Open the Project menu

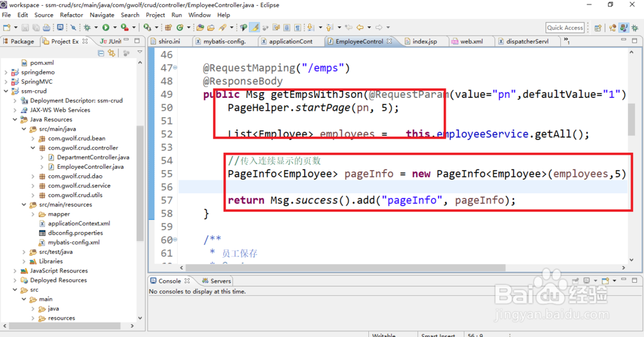pyautogui.click(x=155, y=15)
